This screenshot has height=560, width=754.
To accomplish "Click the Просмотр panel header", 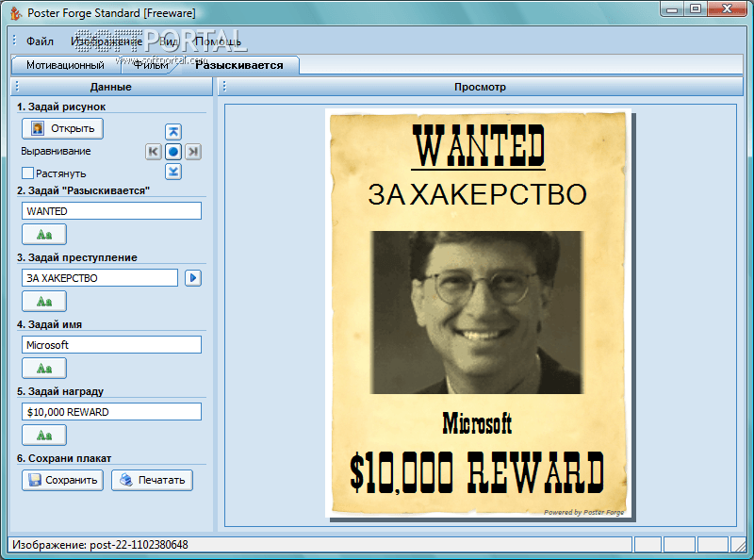I will tap(481, 87).
